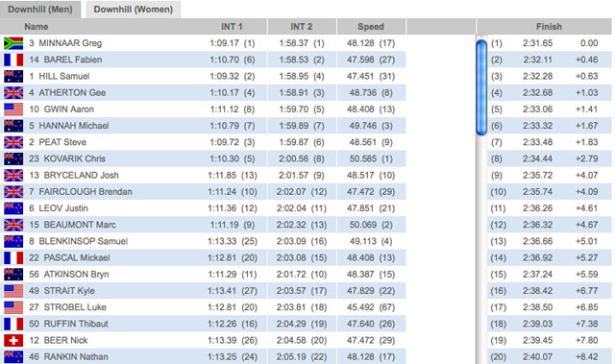Screen dimensions: 615x364
Task: Click the South African flag beside MINNAAR Greg
Action: pyautogui.click(x=13, y=43)
